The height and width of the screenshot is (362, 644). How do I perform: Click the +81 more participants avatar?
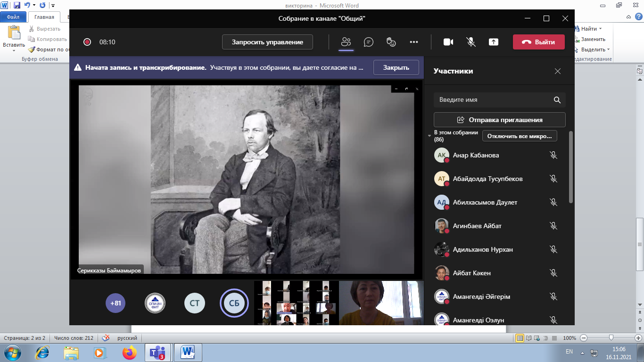[x=116, y=303]
